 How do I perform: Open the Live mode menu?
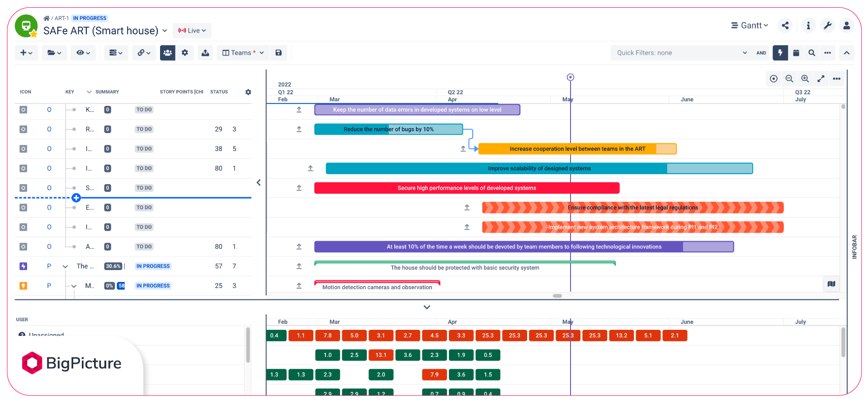coord(192,31)
